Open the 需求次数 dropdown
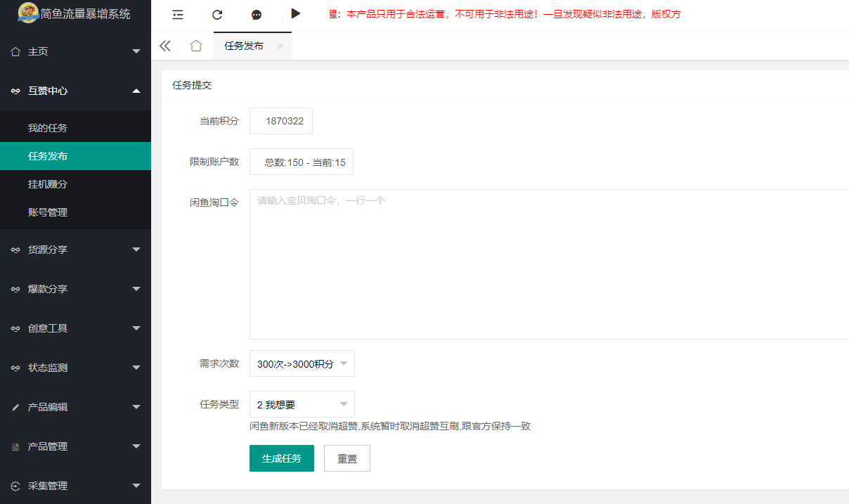This screenshot has height=504, width=849. pos(302,363)
